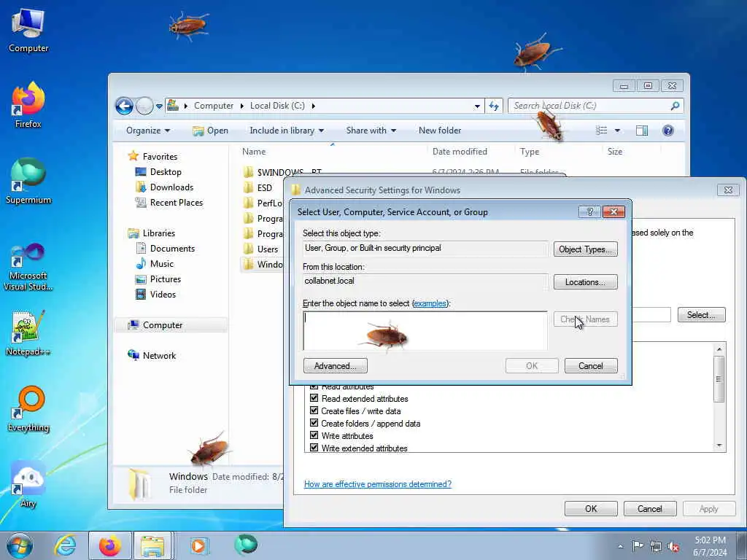The image size is (747, 560).
Task: Click the Advanced... button
Action: tap(336, 366)
